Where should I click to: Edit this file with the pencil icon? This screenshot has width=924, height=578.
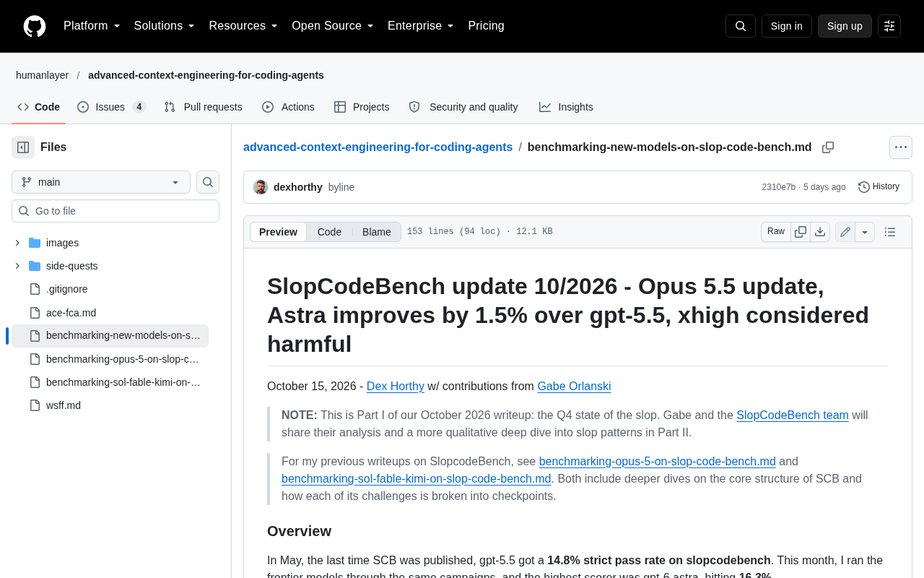tap(845, 232)
